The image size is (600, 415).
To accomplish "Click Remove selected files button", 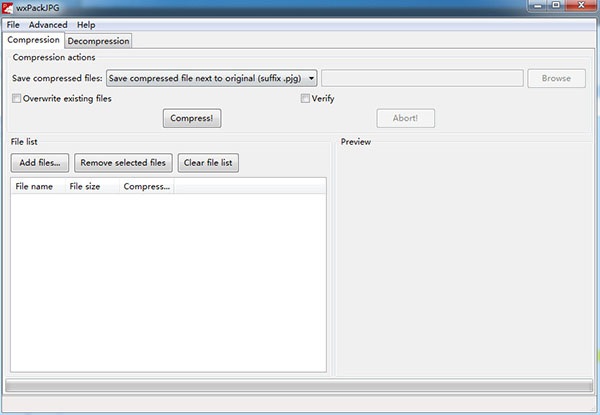I will tap(123, 163).
